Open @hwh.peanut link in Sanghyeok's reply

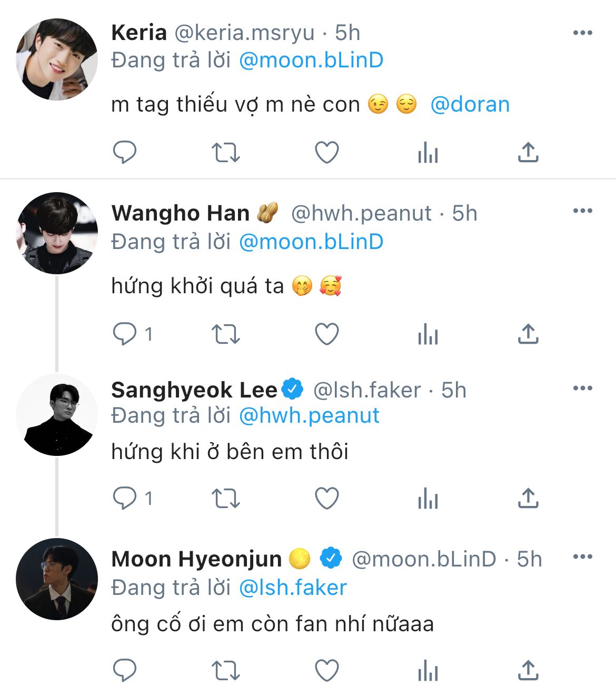pos(309,415)
